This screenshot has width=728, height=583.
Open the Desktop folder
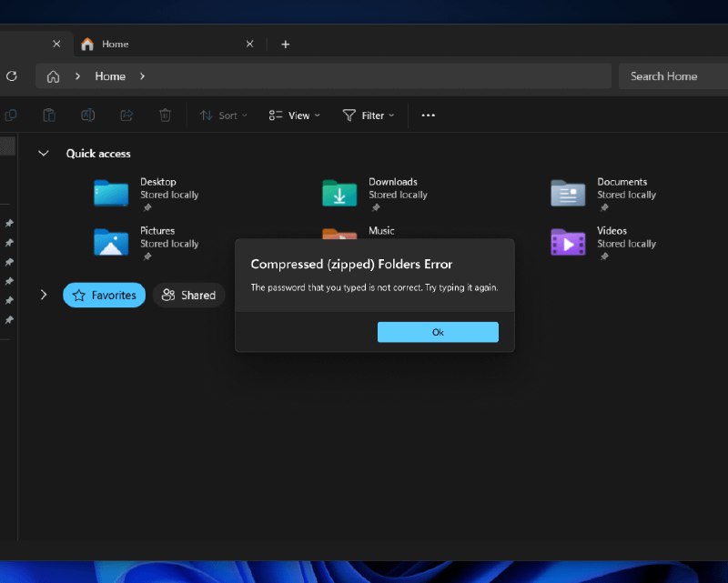[111, 193]
